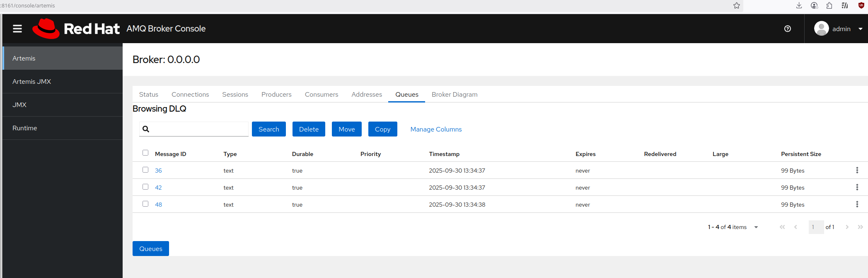This screenshot has height=278, width=868.
Task: Open the Manage Columns link
Action: tap(436, 129)
